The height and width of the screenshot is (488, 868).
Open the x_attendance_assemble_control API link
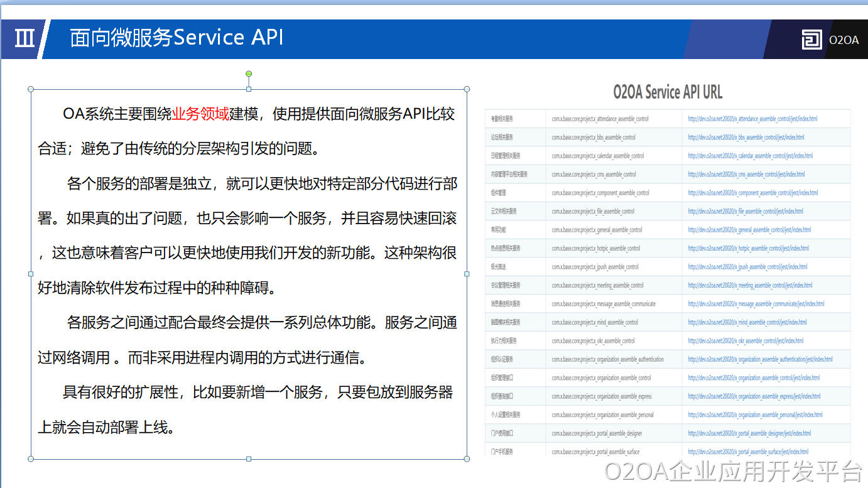click(752, 119)
